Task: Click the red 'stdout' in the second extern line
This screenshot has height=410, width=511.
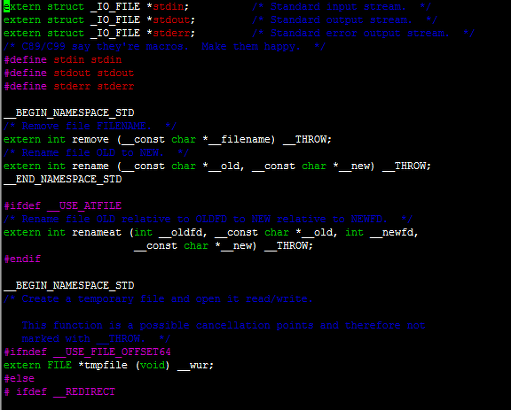Action: point(171,20)
